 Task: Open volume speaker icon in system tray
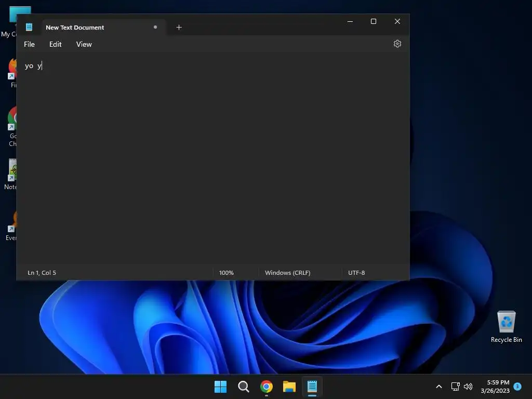click(468, 387)
